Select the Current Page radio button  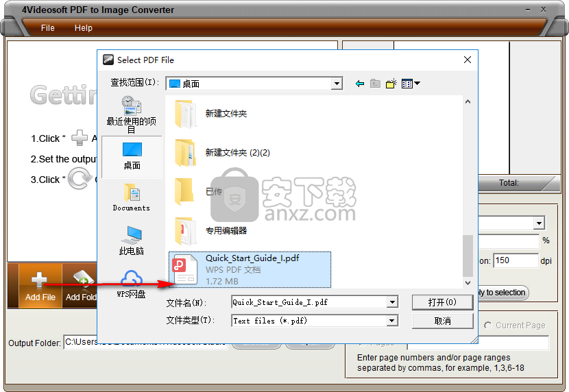tap(487, 326)
